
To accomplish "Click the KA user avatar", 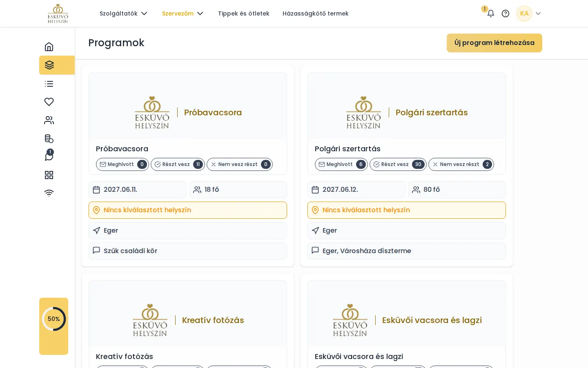I will tap(524, 13).
